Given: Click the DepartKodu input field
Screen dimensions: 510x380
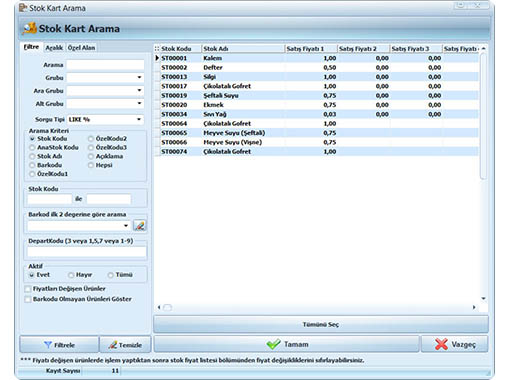Looking at the screenshot, I should coord(87,252).
